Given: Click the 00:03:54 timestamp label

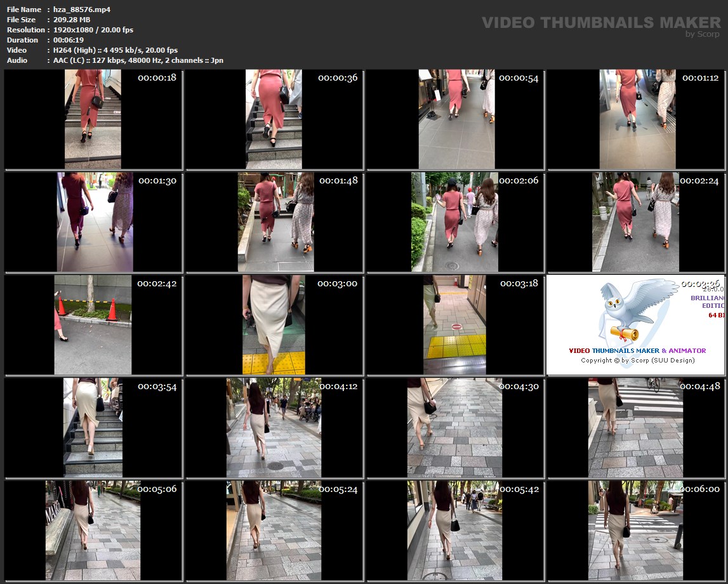Looking at the screenshot, I should tap(157, 387).
